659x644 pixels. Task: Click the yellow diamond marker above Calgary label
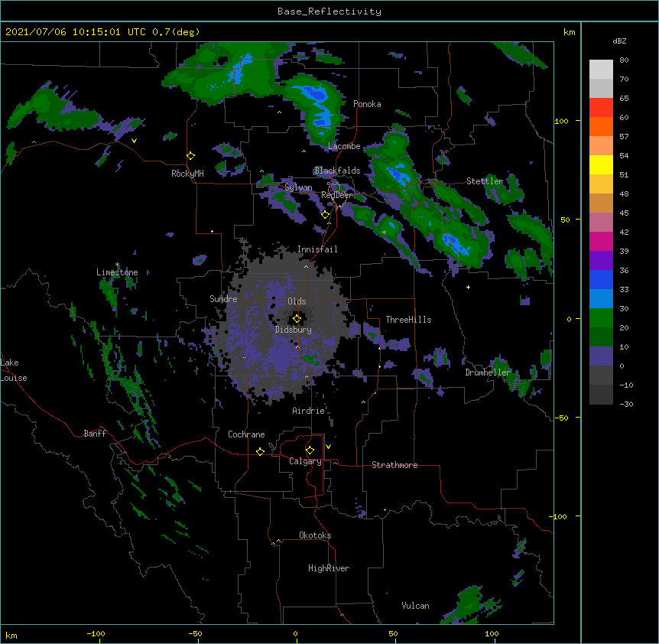310,450
